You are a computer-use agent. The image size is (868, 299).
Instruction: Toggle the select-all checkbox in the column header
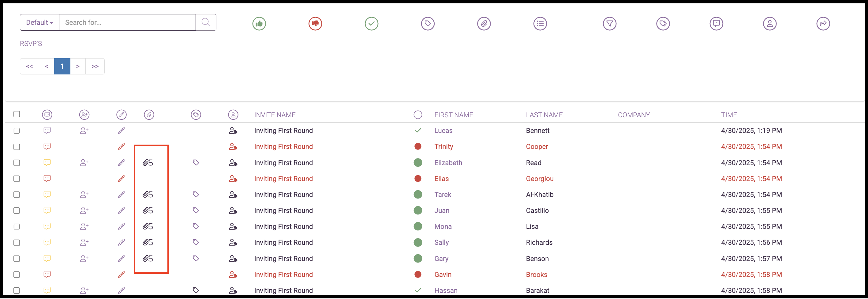(x=17, y=114)
